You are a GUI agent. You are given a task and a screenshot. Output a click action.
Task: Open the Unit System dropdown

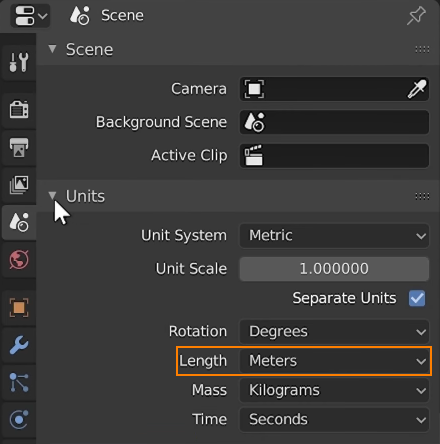[x=334, y=236]
